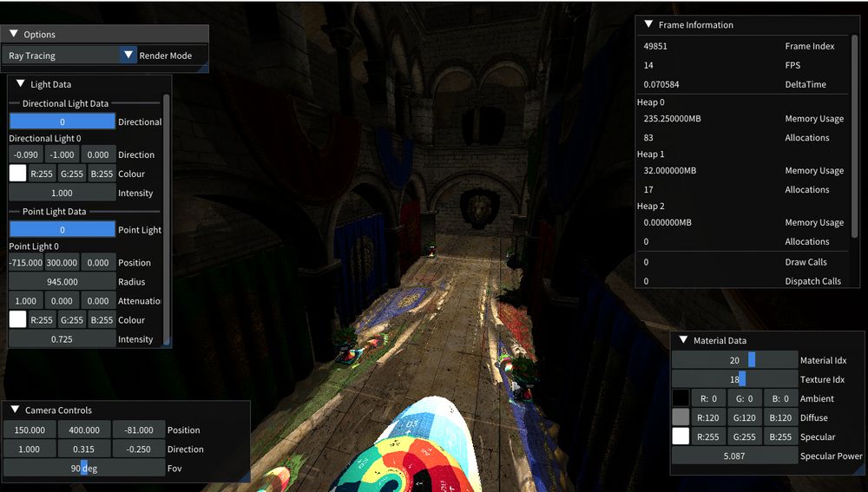This screenshot has height=492, width=868.
Task: Click the point light Intensity field 0.725
Action: (x=62, y=338)
